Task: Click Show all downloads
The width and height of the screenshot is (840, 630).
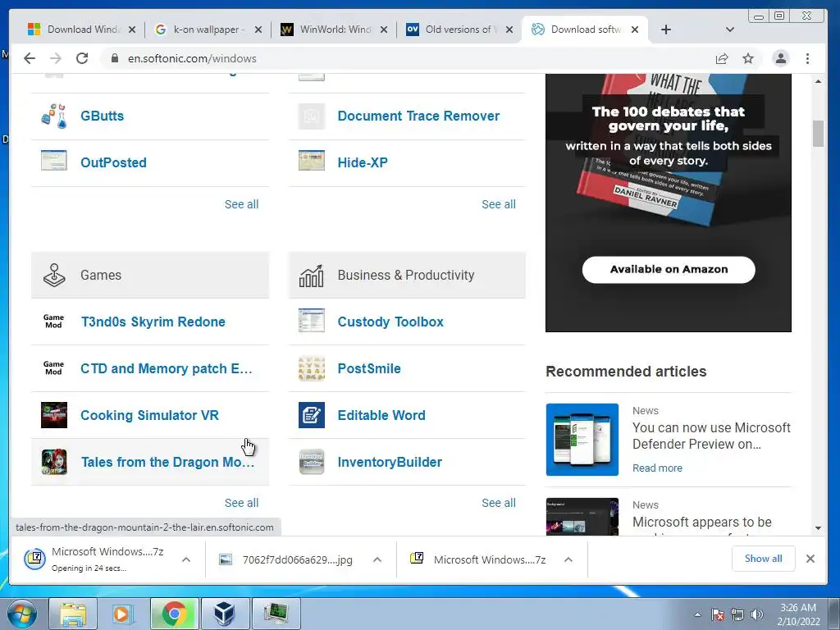Action: tap(764, 559)
